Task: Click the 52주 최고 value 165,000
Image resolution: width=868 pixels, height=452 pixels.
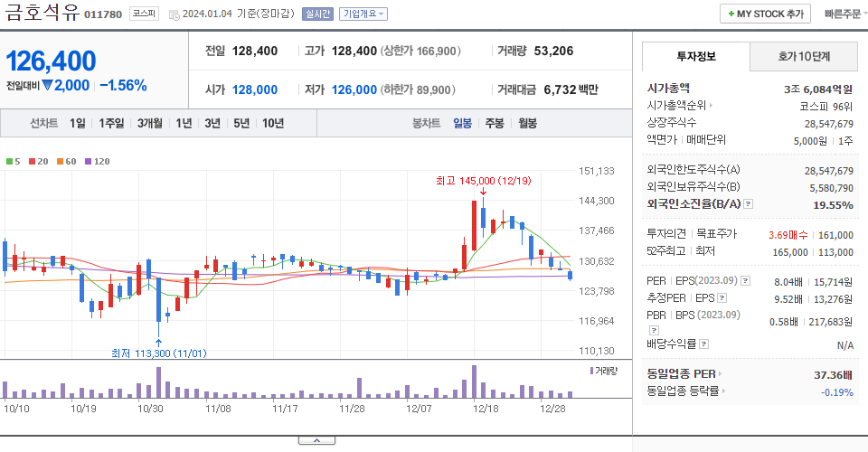Action: pyautogui.click(x=790, y=252)
